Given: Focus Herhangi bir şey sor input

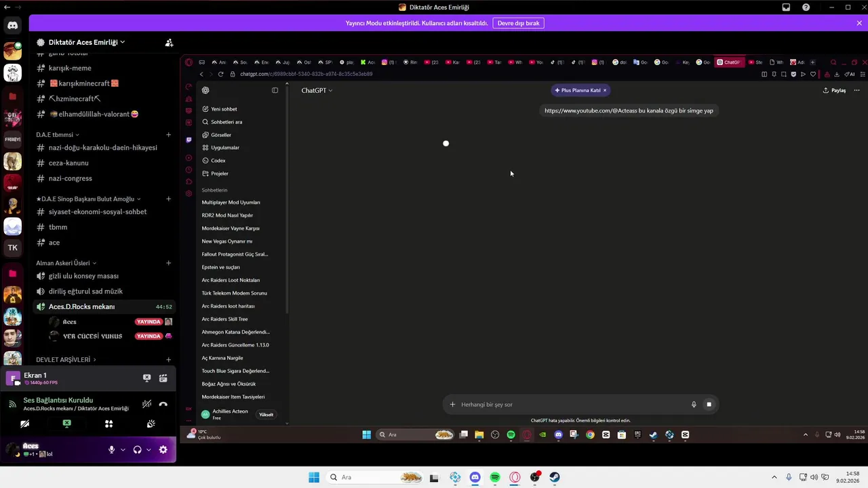Looking at the screenshot, I should pos(570,405).
